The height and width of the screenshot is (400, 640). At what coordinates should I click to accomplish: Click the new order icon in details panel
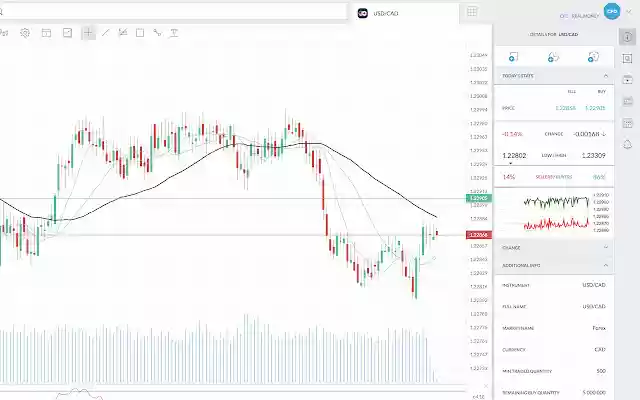[x=513, y=57]
